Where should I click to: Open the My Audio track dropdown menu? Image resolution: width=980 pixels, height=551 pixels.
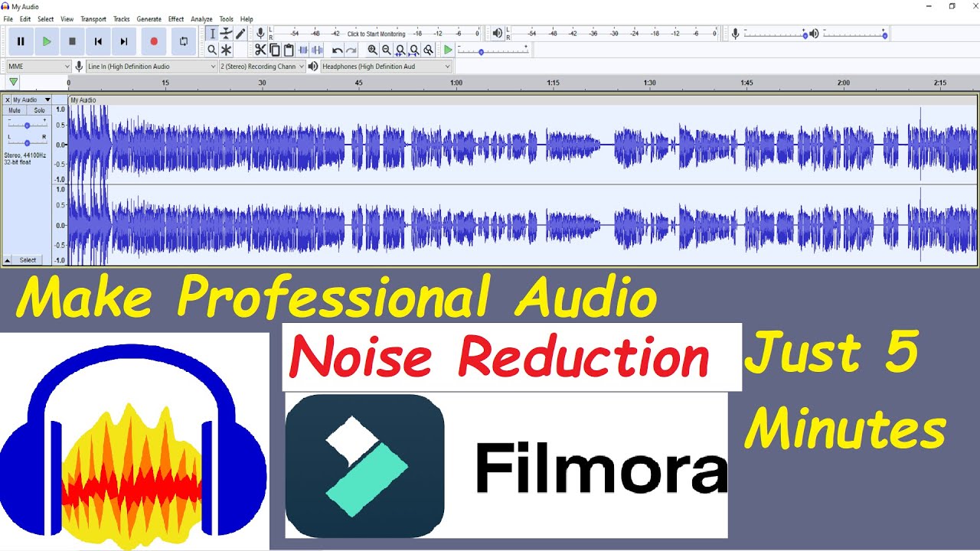(x=31, y=99)
